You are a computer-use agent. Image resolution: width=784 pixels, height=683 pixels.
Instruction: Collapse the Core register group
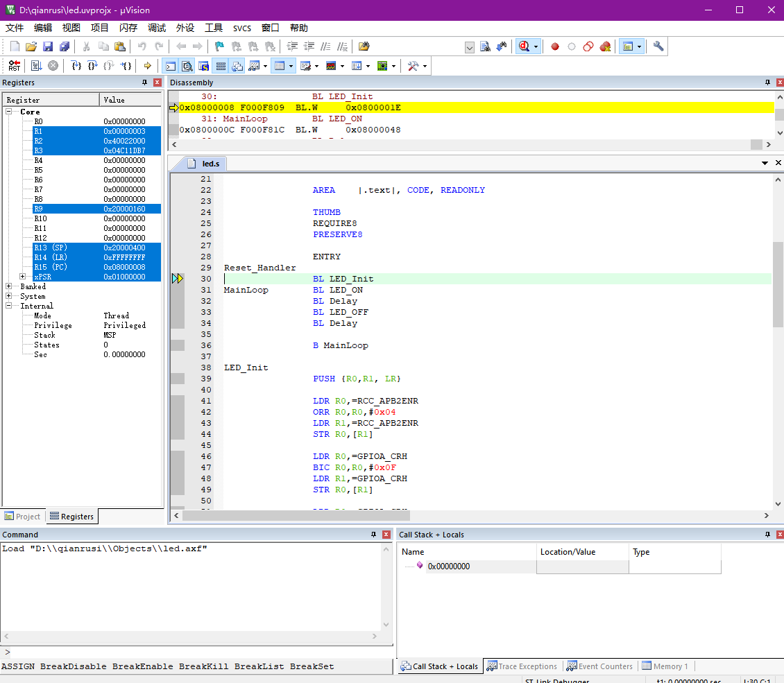[8, 112]
